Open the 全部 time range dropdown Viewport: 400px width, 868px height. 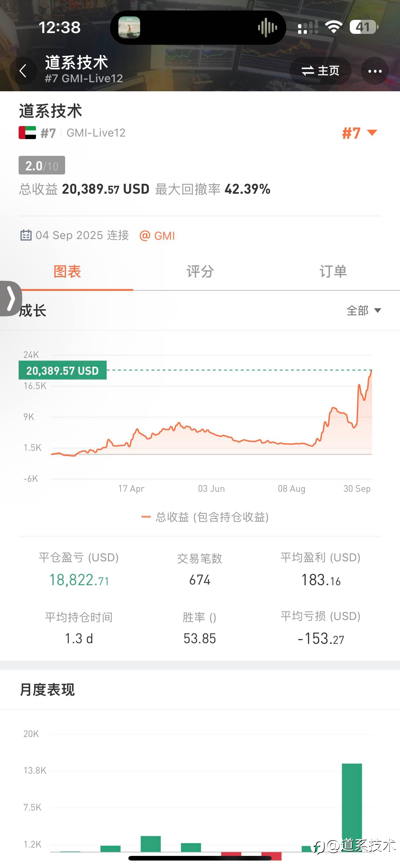click(x=364, y=310)
